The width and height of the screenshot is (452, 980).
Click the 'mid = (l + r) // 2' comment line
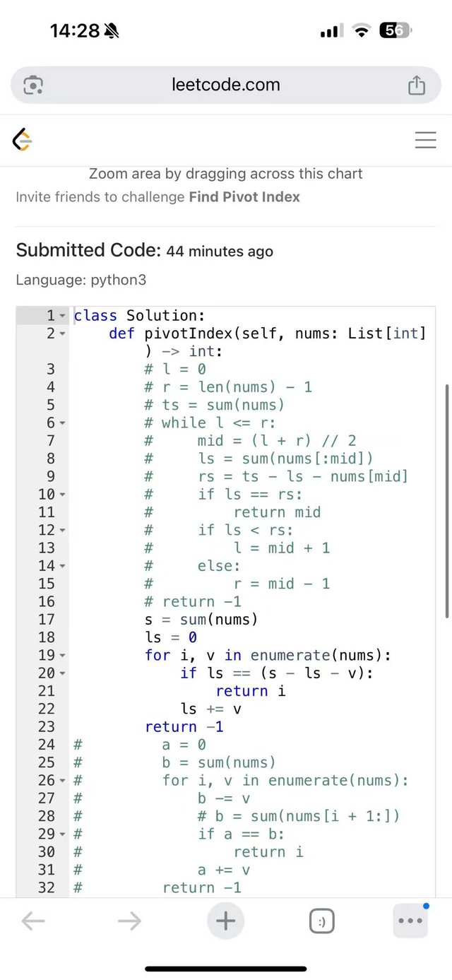pyautogui.click(x=251, y=441)
